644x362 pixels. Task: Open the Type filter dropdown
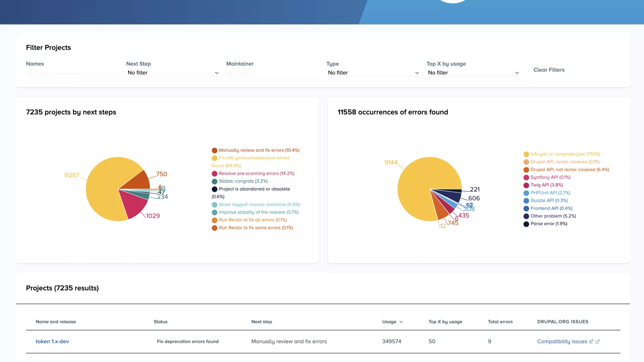click(x=373, y=73)
